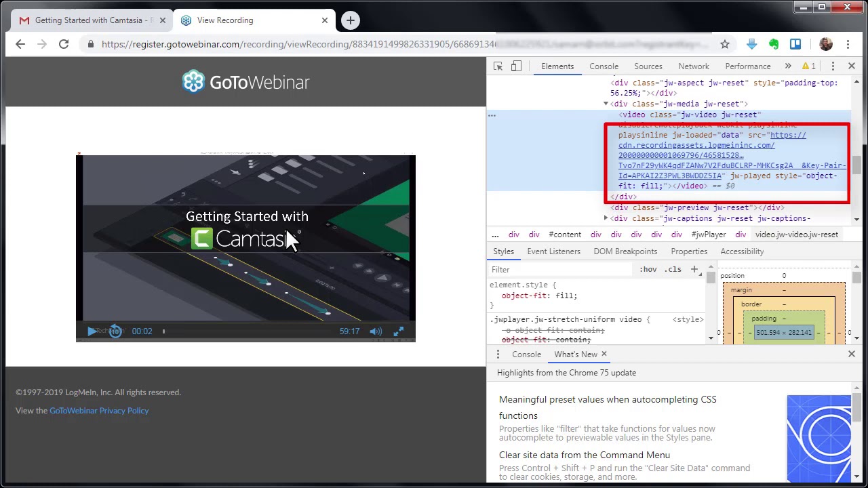Bookmark this page with the star icon
The width and height of the screenshot is (868, 488).
[725, 44]
